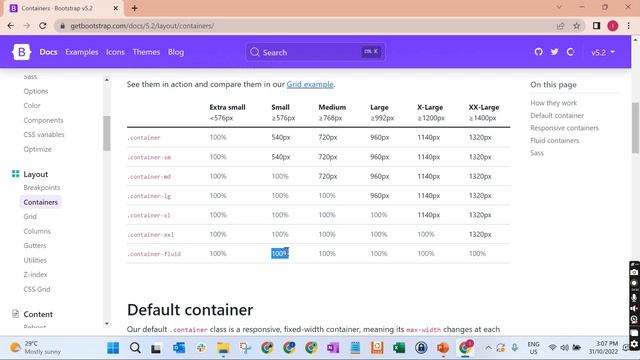The image size is (640, 360).
Task: Jump to How they work section
Action: click(x=553, y=103)
